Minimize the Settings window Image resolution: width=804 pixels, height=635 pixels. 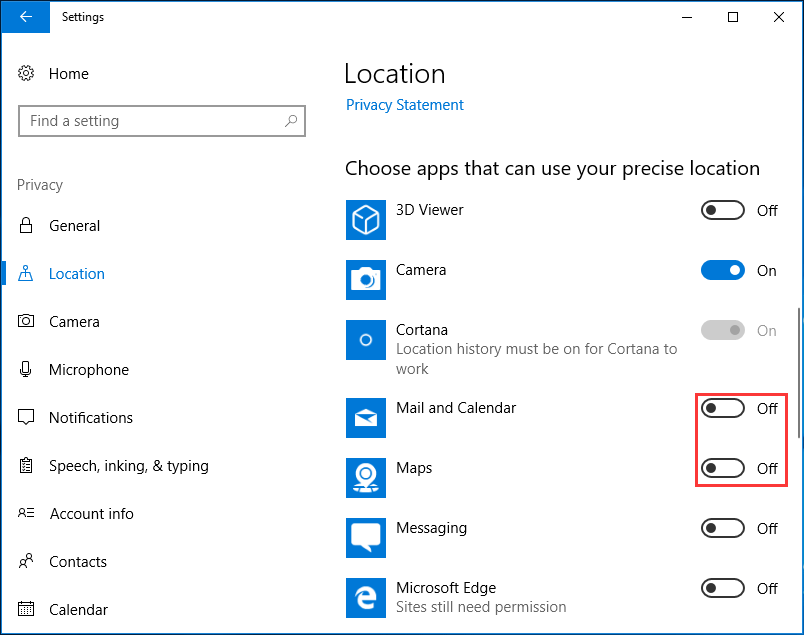[687, 17]
